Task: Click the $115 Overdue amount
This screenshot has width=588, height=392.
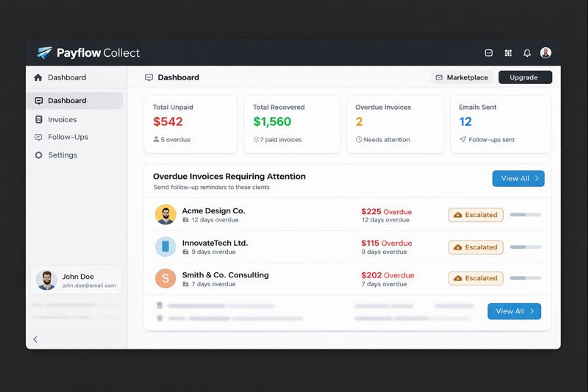Action: click(x=386, y=243)
